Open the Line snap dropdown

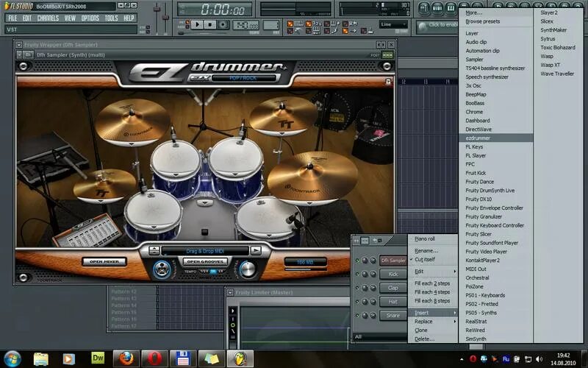(393, 24)
